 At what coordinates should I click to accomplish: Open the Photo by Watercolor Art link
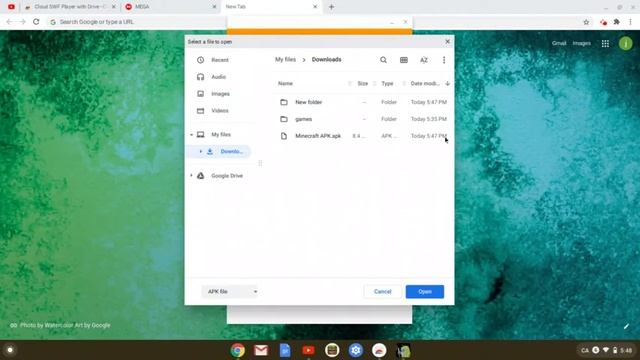point(65,325)
